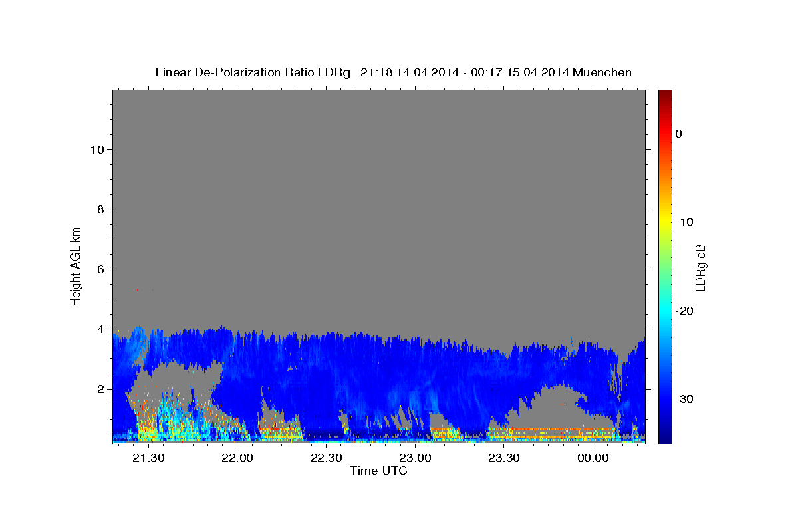The image size is (798, 532).
Task: Click the 4 km height tick label
Action: tap(99, 329)
